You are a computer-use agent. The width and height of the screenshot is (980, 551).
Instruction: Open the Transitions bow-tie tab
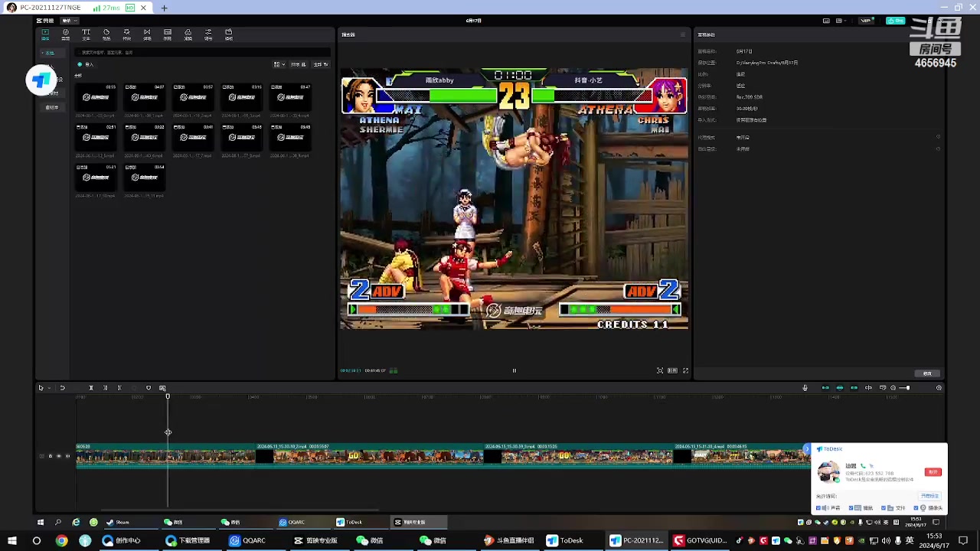(147, 34)
